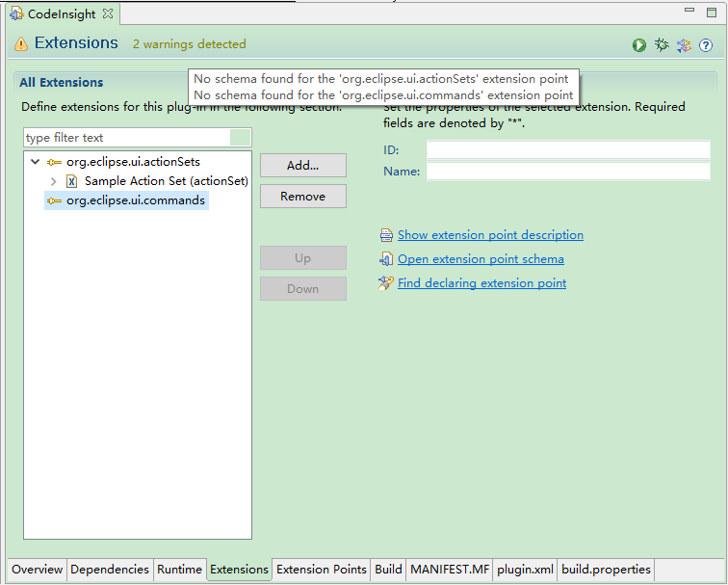Open the extension point schema link
The image size is (728, 585).
[481, 259]
